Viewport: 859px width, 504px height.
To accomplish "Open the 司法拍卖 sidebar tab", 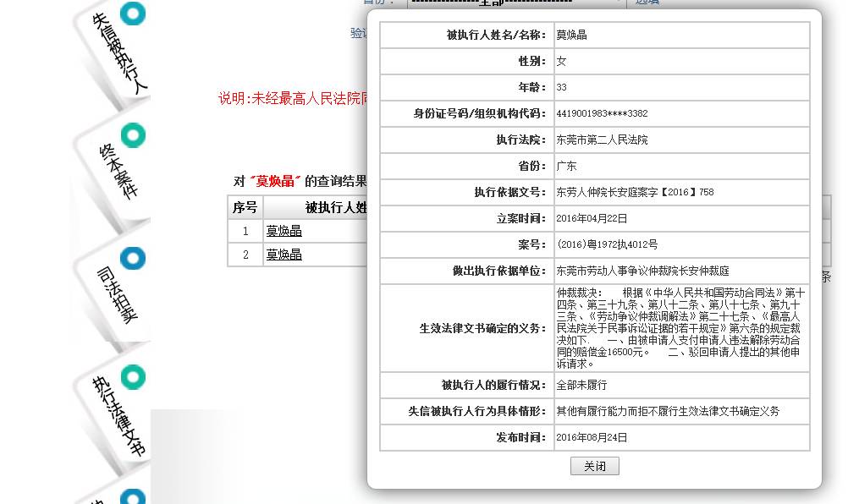I will coord(117,294).
